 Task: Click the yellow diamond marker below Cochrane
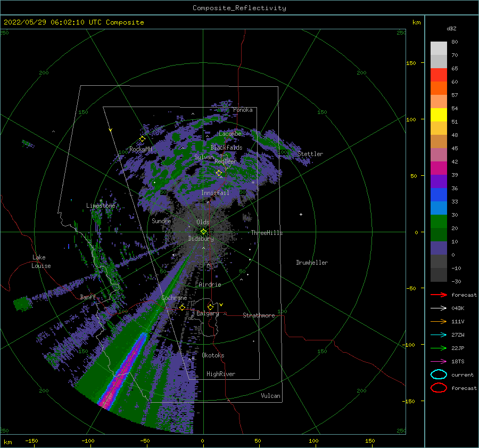[182, 307]
